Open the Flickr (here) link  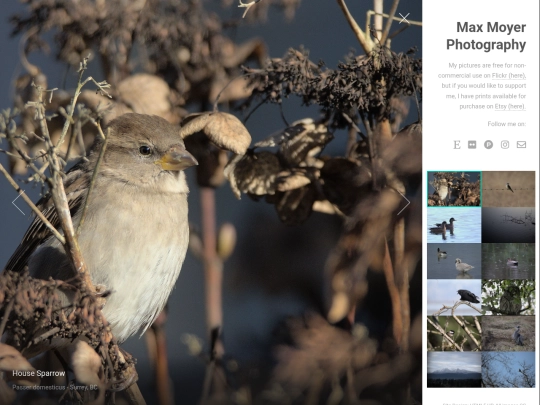(x=509, y=75)
